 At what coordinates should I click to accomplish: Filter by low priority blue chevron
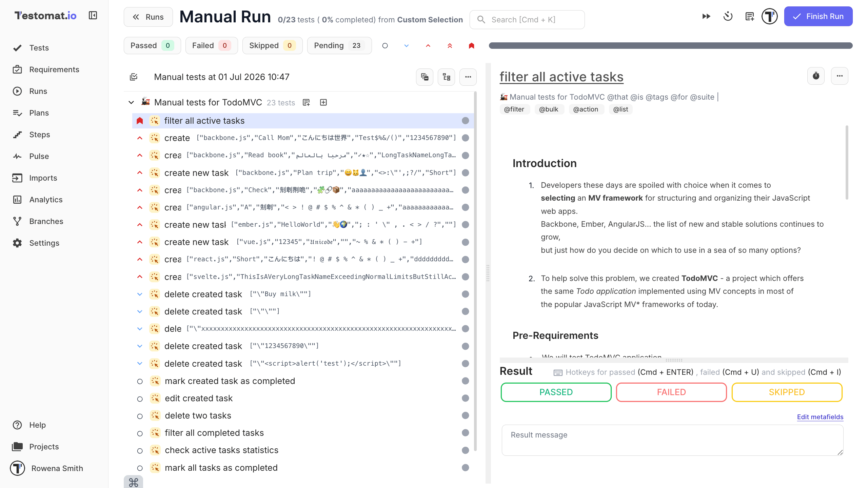[407, 46]
